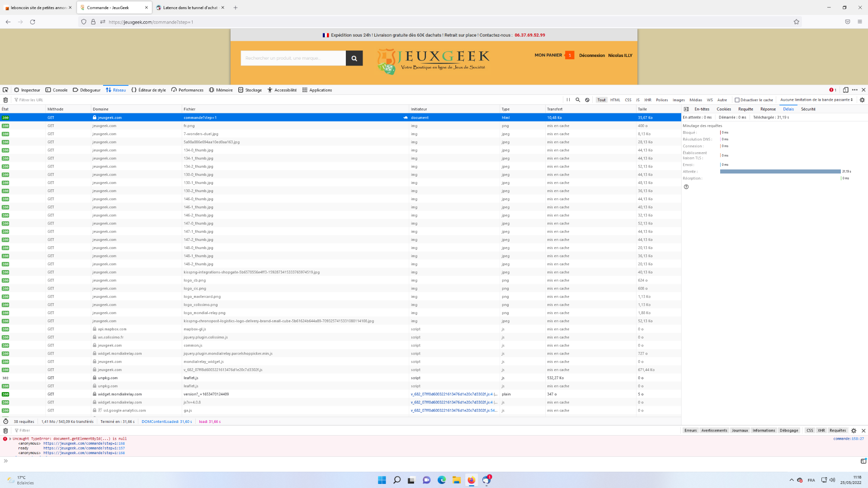Open Windows Start menu

coord(382,480)
